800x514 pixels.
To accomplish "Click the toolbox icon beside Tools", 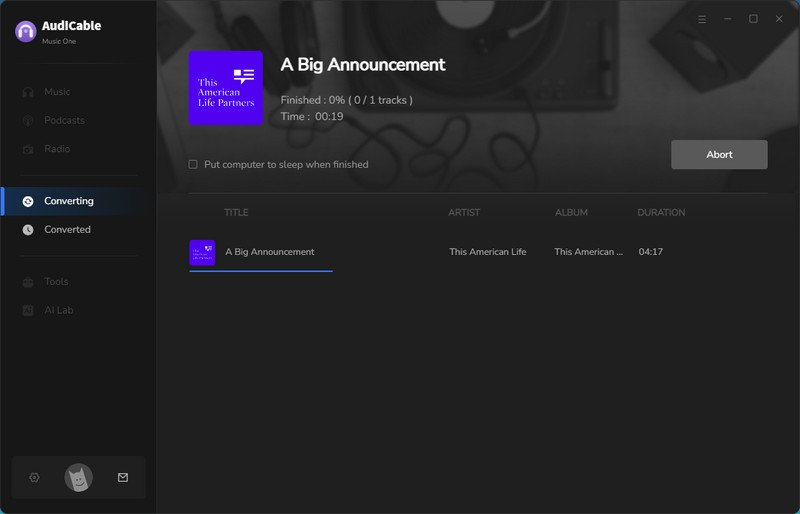I will 28,282.
